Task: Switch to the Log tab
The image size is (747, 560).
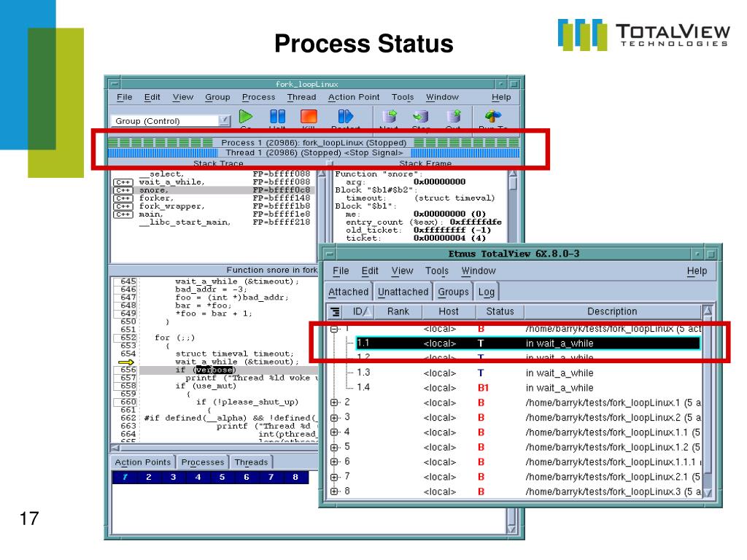Action: click(486, 292)
